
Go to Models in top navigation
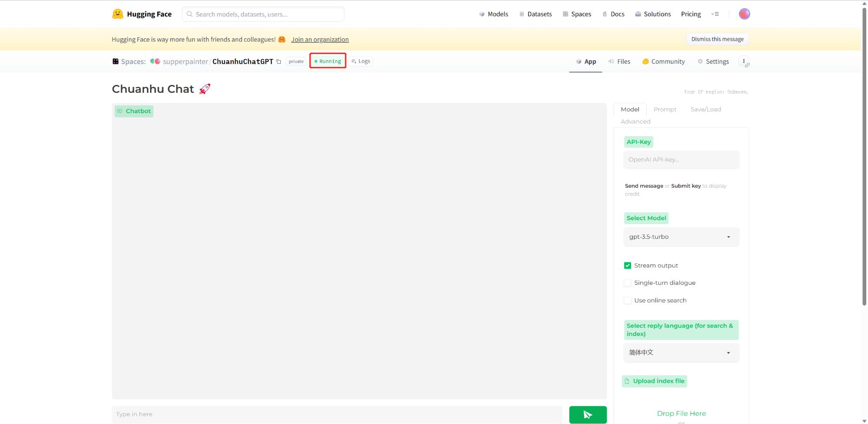[493, 14]
